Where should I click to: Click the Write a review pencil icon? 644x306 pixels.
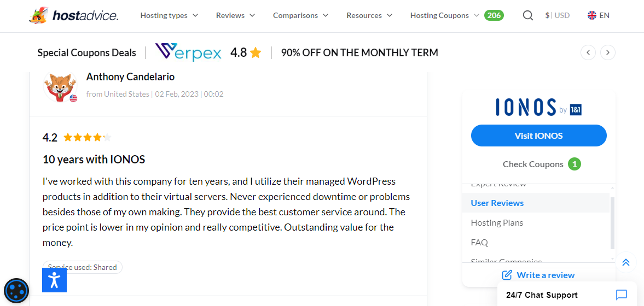click(x=507, y=275)
